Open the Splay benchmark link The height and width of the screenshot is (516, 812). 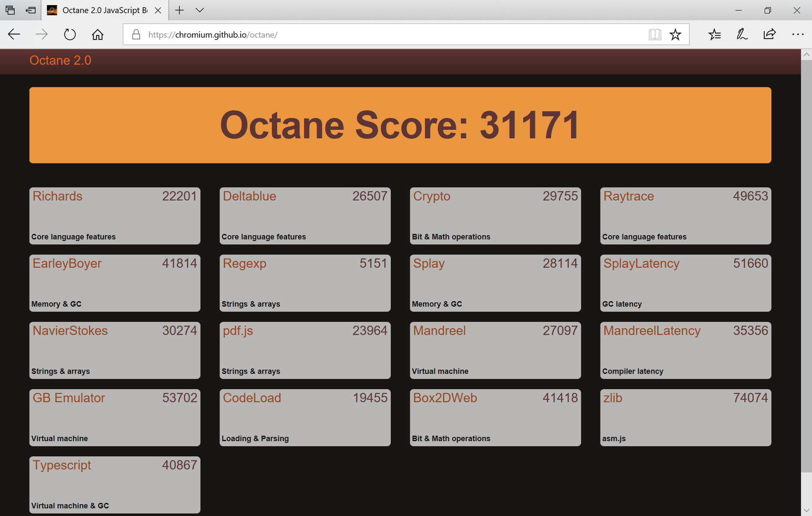click(429, 263)
